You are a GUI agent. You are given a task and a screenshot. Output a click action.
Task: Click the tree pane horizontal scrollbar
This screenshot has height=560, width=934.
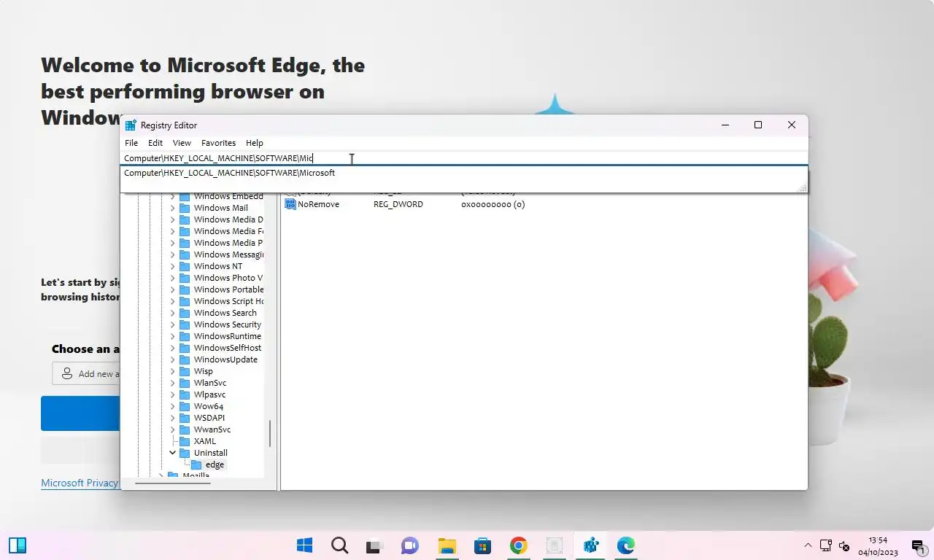click(174, 483)
